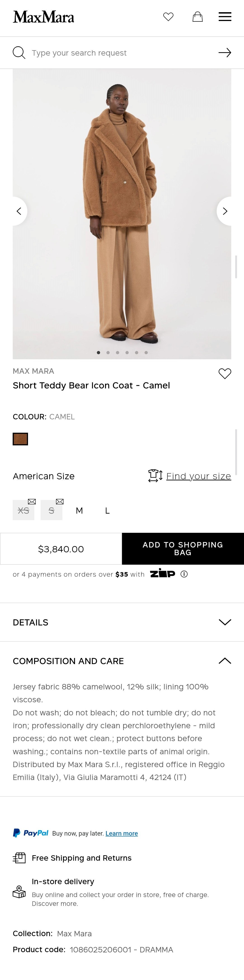This screenshot has height=980, width=244.
Task: Open the Find your size guide
Action: pyautogui.click(x=198, y=476)
